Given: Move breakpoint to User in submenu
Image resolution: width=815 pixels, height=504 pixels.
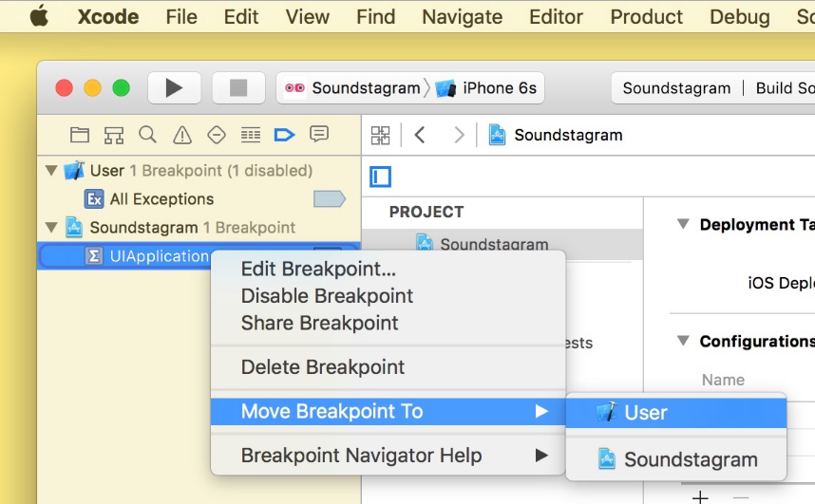Looking at the screenshot, I should pyautogui.click(x=675, y=413).
